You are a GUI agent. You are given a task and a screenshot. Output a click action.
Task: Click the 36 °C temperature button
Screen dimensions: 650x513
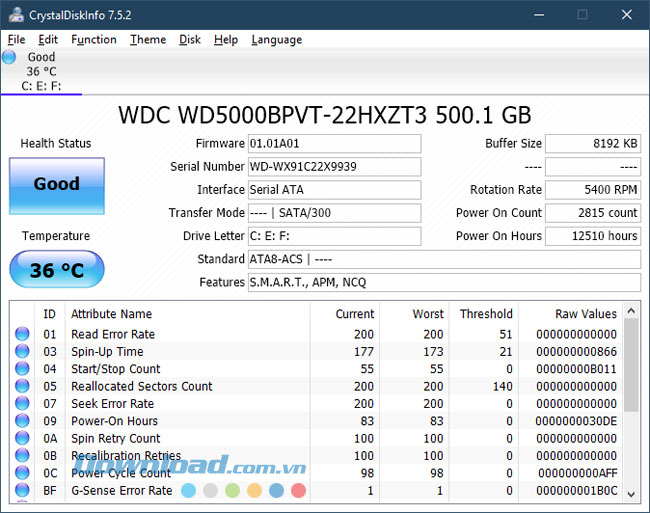pos(56,270)
